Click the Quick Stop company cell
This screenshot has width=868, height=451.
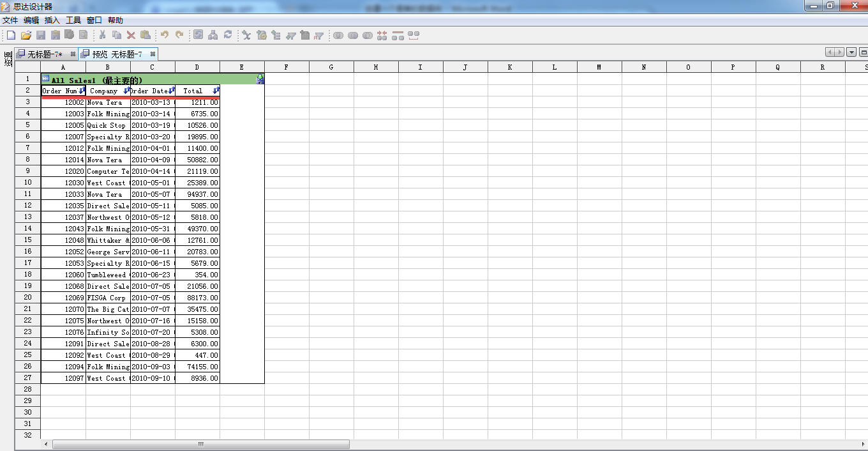click(108, 125)
